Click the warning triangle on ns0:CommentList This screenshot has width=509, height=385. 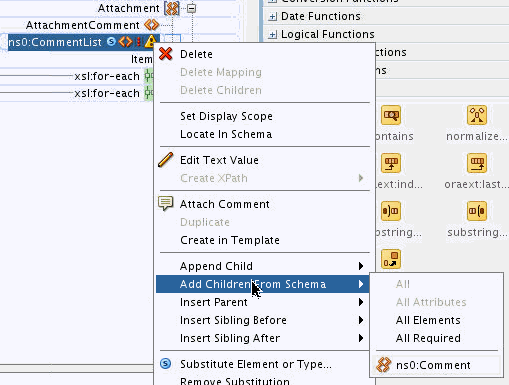(x=151, y=42)
